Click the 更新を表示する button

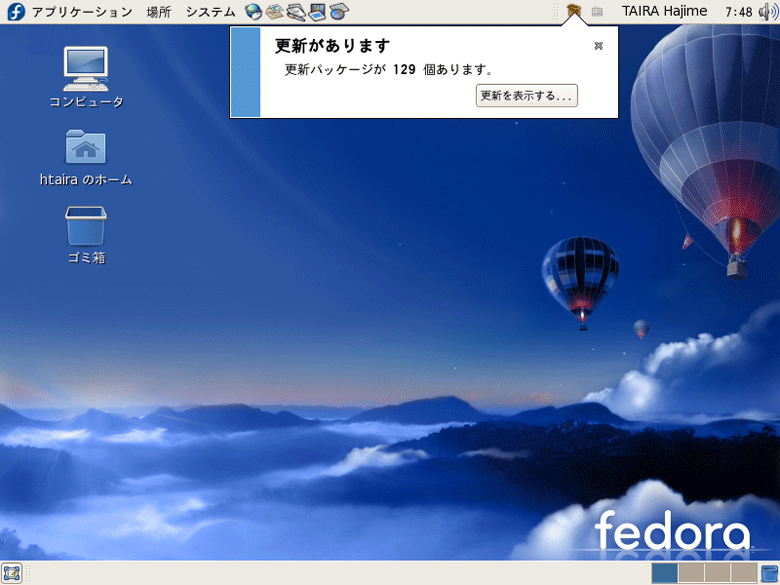pos(526,96)
